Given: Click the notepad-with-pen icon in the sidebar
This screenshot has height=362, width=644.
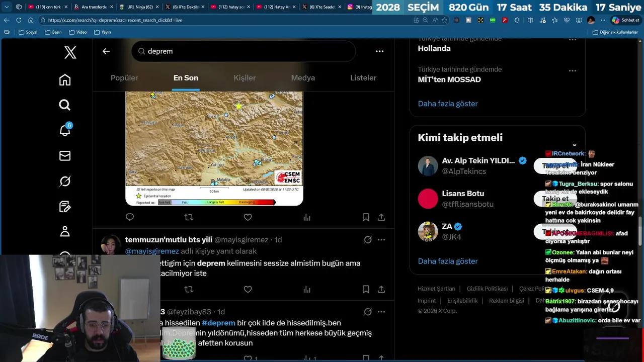Looking at the screenshot, I should tap(65, 207).
